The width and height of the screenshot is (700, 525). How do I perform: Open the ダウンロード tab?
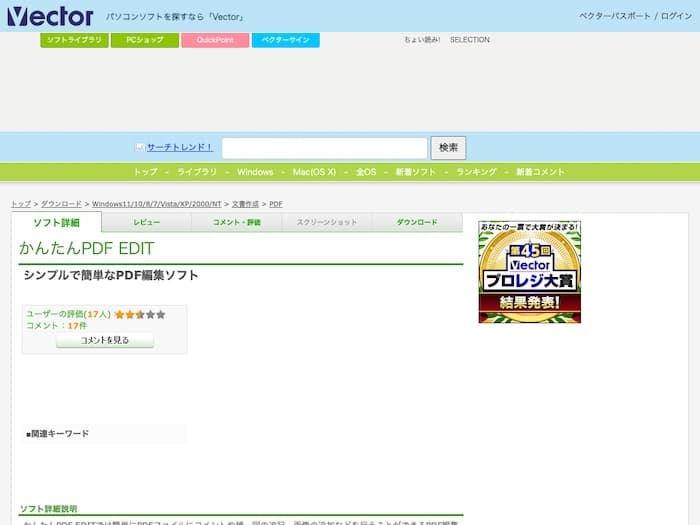pos(417,222)
